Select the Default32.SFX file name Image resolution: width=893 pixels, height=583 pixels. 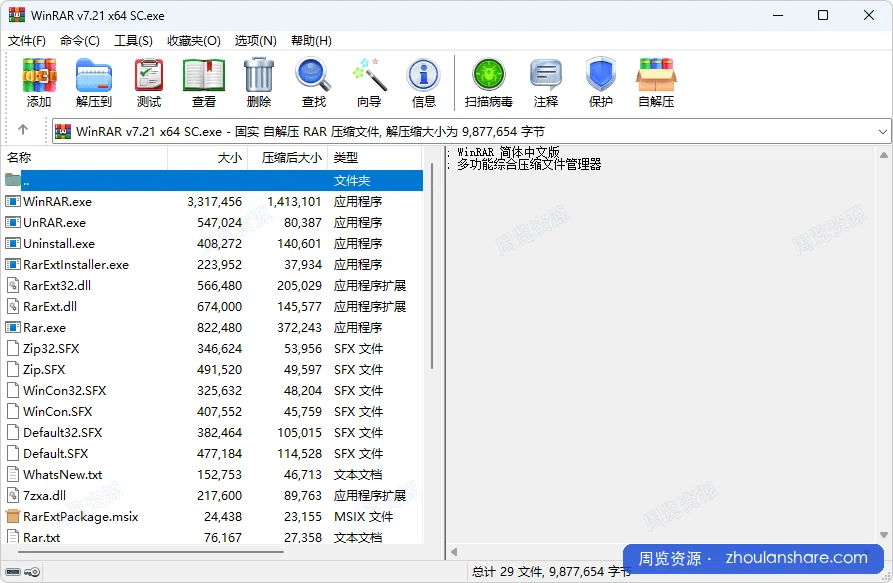pos(63,433)
